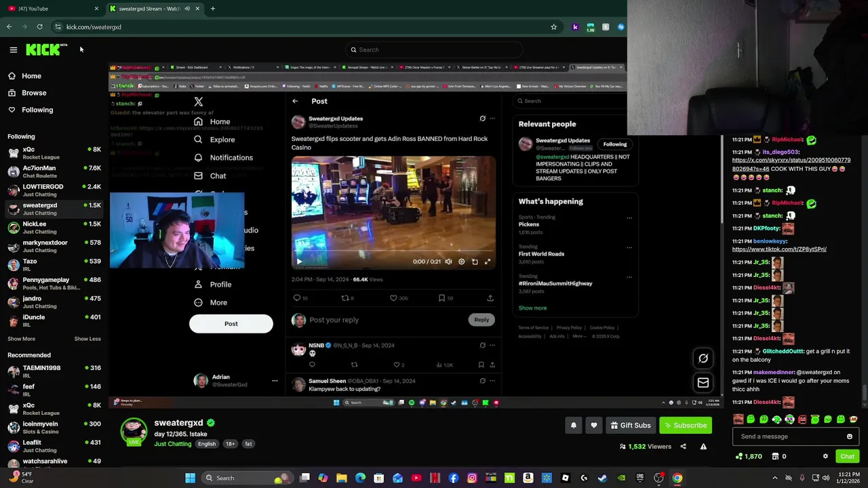
Task: Open the Kick hamburger sidebar menu
Action: [x=13, y=49]
